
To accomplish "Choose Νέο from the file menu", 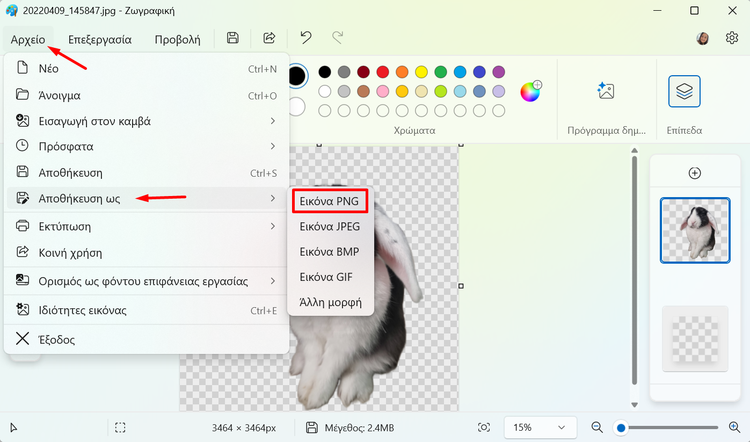I will [146, 68].
